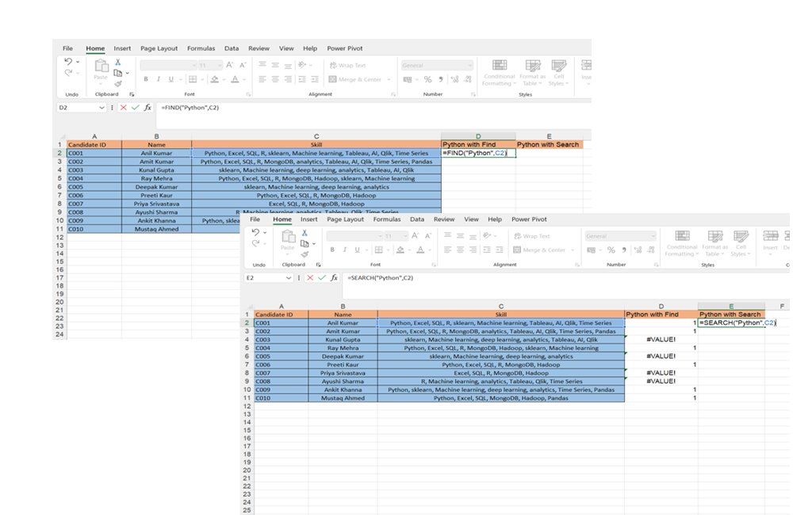Switch to the Formulas ribbon tab

201,48
